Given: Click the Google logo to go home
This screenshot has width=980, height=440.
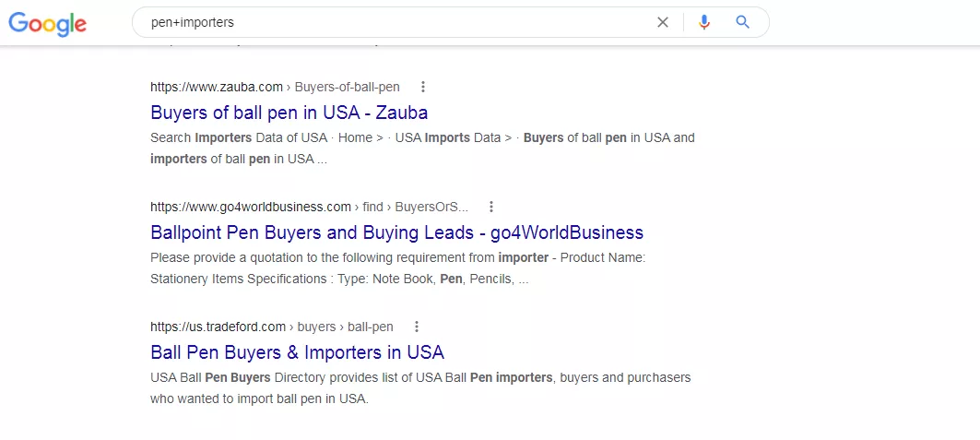Looking at the screenshot, I should [x=48, y=23].
